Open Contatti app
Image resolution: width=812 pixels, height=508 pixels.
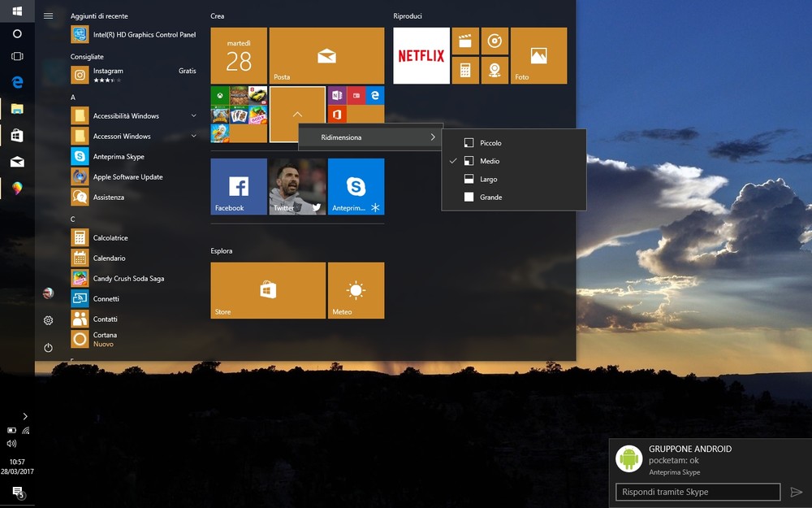click(x=134, y=319)
